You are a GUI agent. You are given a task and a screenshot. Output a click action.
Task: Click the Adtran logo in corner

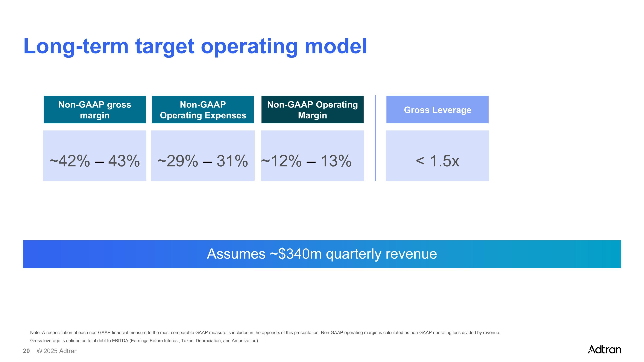(604, 349)
